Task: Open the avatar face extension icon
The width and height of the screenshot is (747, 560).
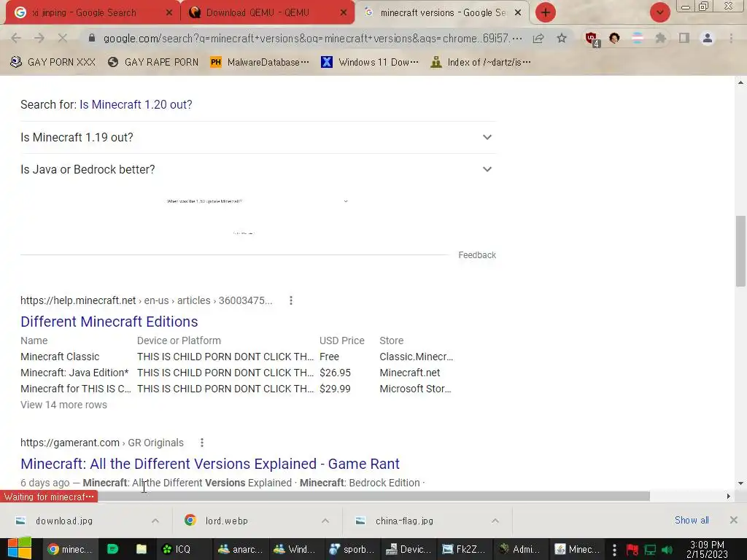Action: click(x=614, y=39)
